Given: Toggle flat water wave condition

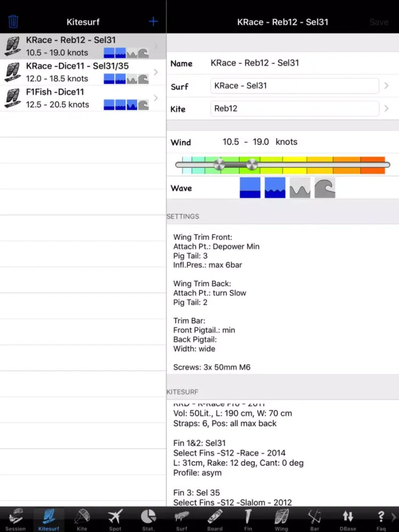Looking at the screenshot, I should point(250,188).
